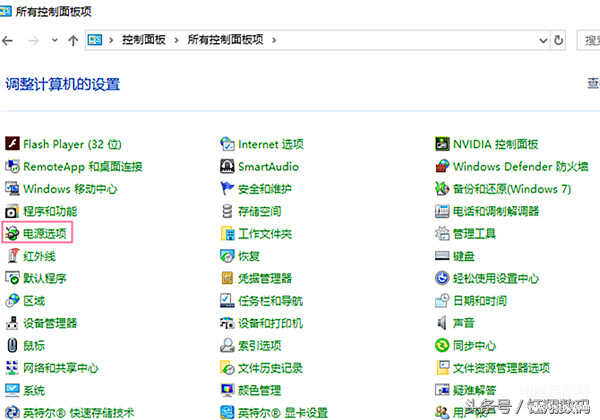Open the 恢复 icon
This screenshot has width=600, height=420.
click(227, 256)
